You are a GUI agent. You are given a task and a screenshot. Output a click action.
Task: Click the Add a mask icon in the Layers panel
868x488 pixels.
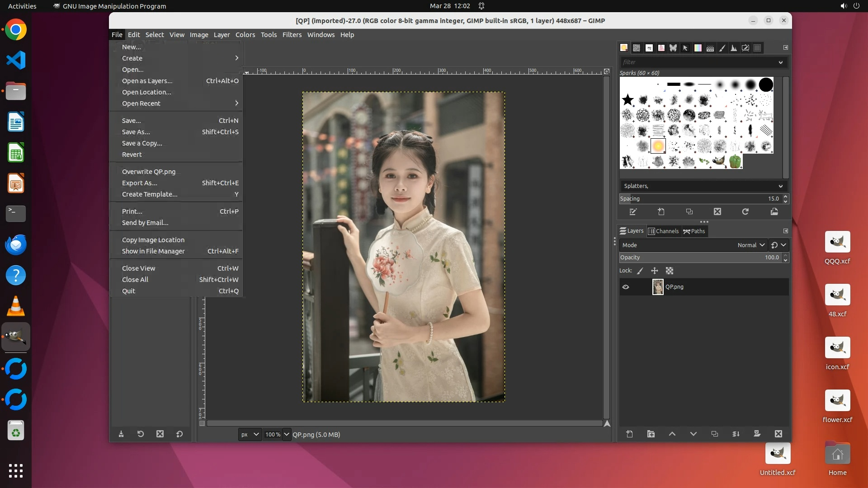(x=757, y=434)
